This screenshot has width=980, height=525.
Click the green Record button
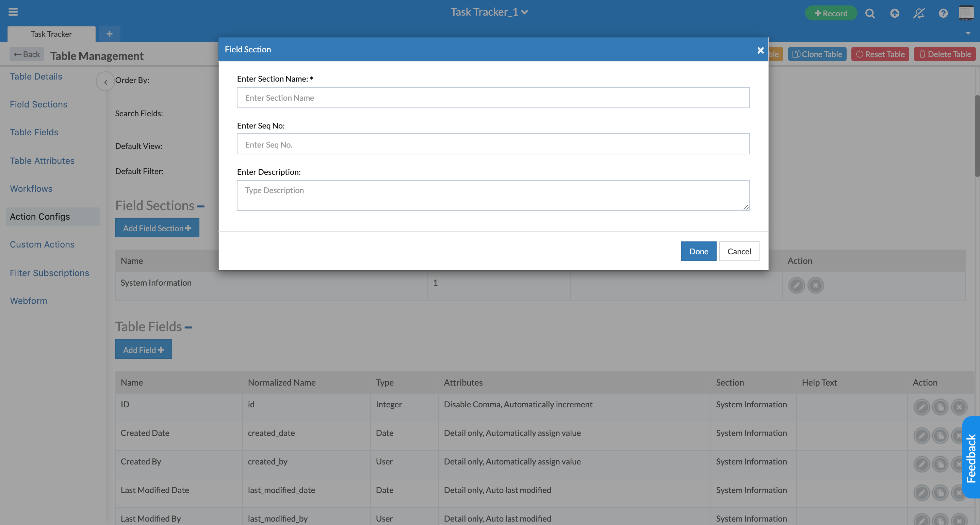831,13
